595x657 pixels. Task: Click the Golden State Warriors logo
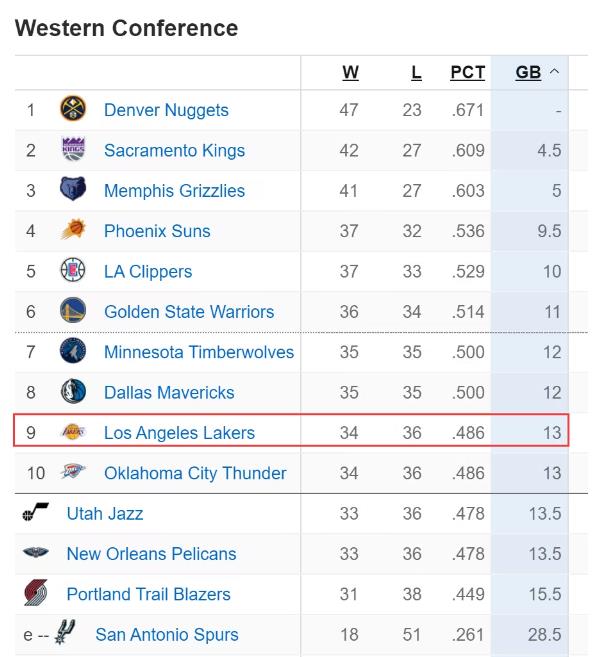[x=73, y=310]
